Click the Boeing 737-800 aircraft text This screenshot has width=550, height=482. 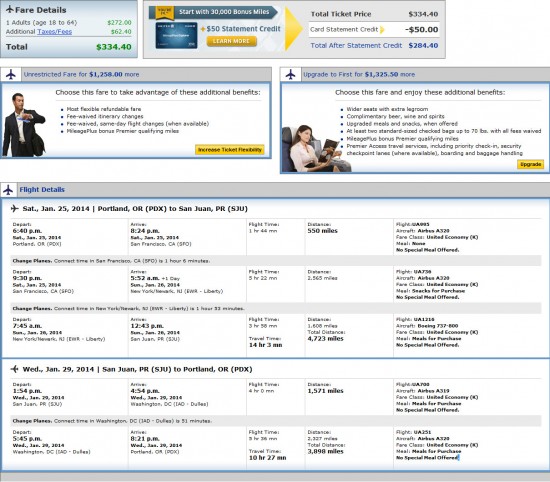tap(438, 326)
